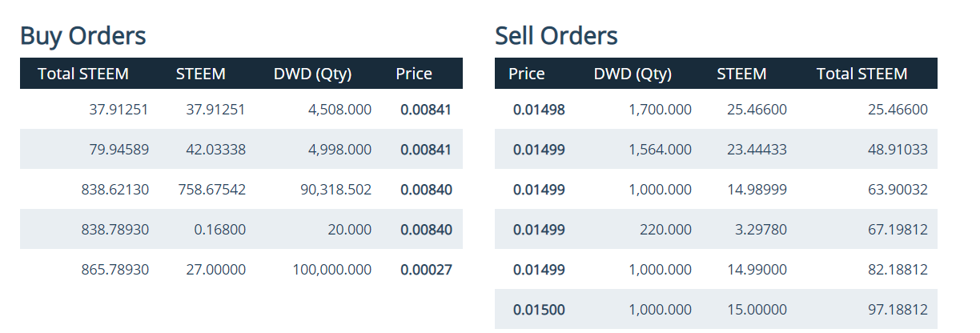Click the 14.98999 STEEM sell row

[x=716, y=189]
